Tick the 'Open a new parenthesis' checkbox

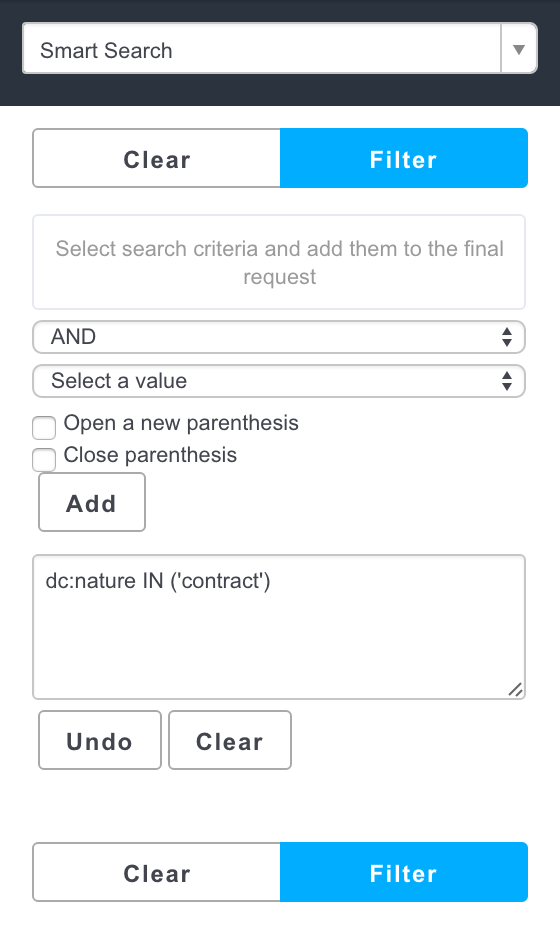pyautogui.click(x=44, y=428)
